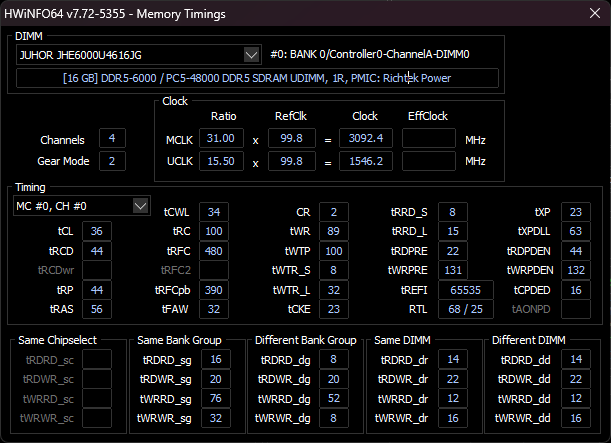Click the DDR5-6000 module description field
This screenshot has height=443, width=611.
point(257,78)
